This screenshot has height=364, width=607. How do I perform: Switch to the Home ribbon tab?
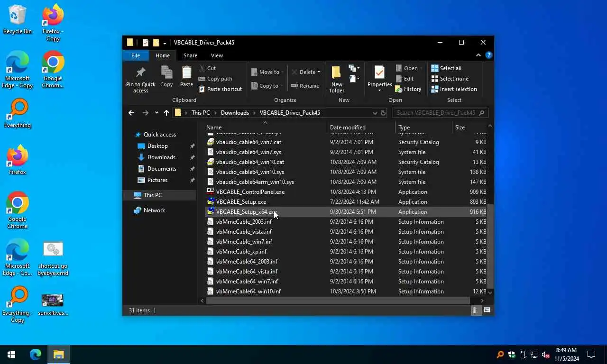163,55
